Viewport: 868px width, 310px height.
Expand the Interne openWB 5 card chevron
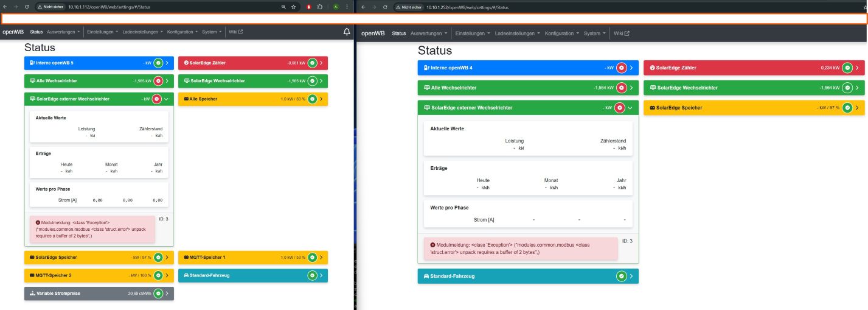click(x=167, y=63)
